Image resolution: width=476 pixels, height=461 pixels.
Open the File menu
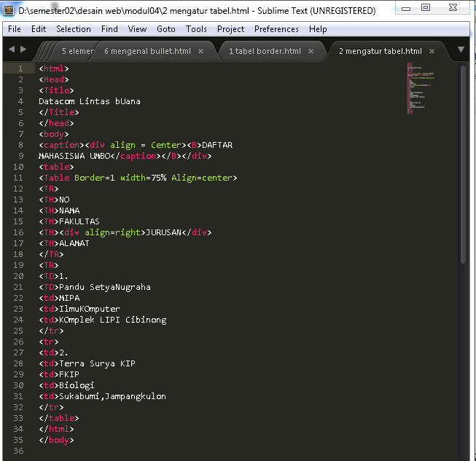point(15,29)
